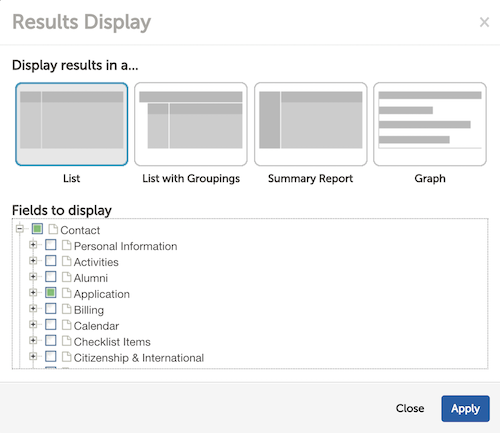Expand the Activities tree node

click(33, 261)
